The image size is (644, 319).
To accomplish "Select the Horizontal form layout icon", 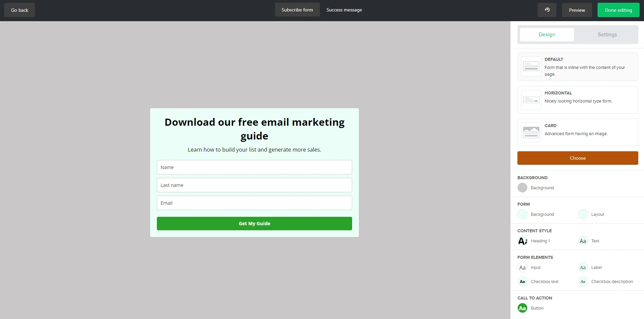I will coord(531,100).
